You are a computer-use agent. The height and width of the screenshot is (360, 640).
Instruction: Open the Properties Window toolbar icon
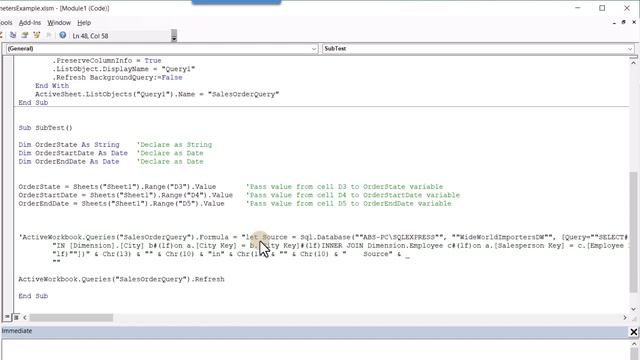(25, 36)
